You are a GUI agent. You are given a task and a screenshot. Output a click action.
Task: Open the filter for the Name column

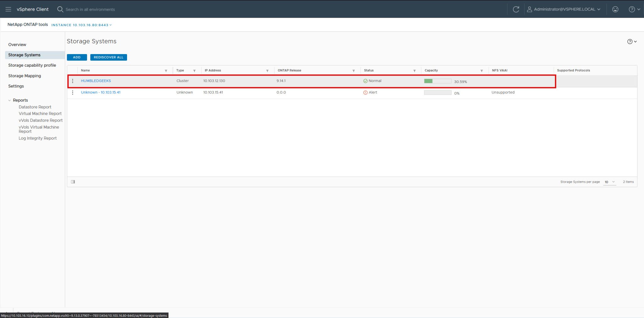(x=166, y=70)
